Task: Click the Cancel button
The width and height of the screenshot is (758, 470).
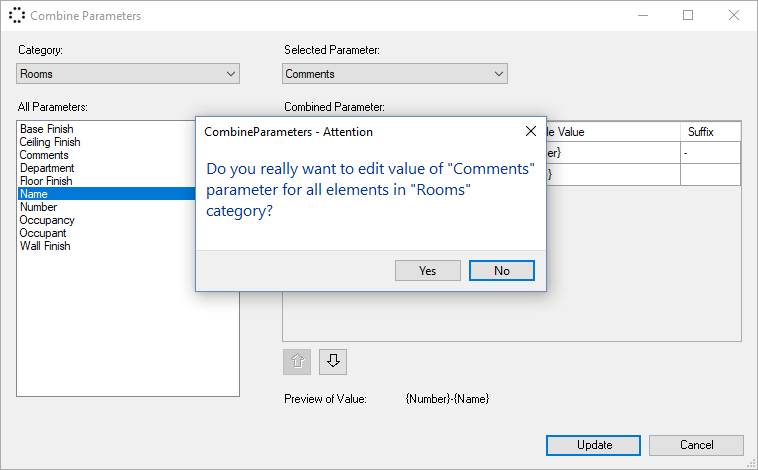Action: [x=696, y=445]
